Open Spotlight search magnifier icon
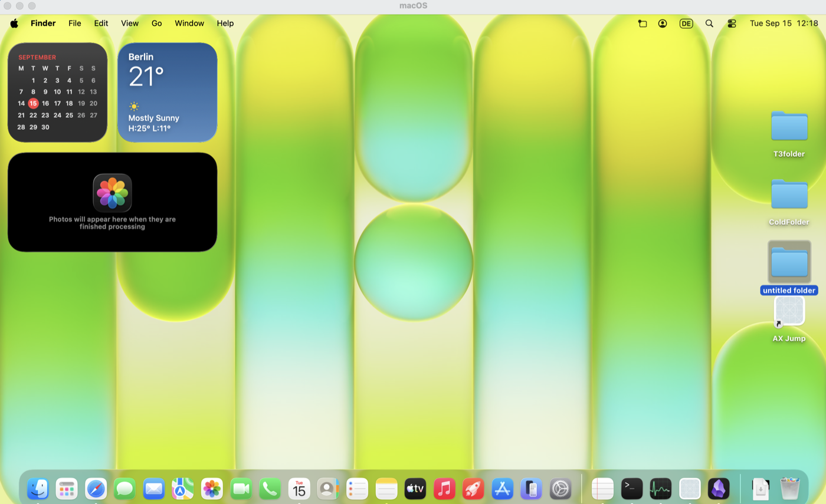The image size is (826, 504). tap(709, 24)
